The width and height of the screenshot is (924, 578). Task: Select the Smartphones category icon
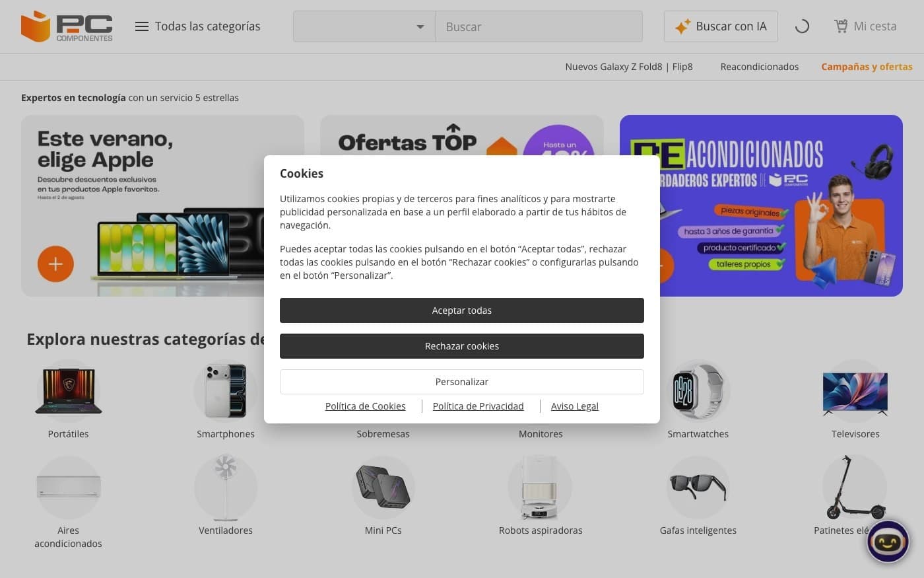[226, 391]
